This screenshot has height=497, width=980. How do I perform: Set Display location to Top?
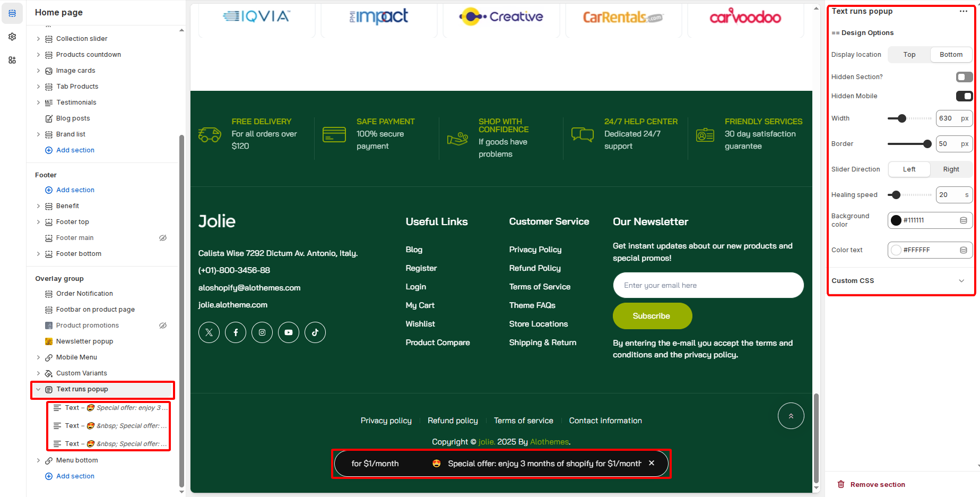909,55
